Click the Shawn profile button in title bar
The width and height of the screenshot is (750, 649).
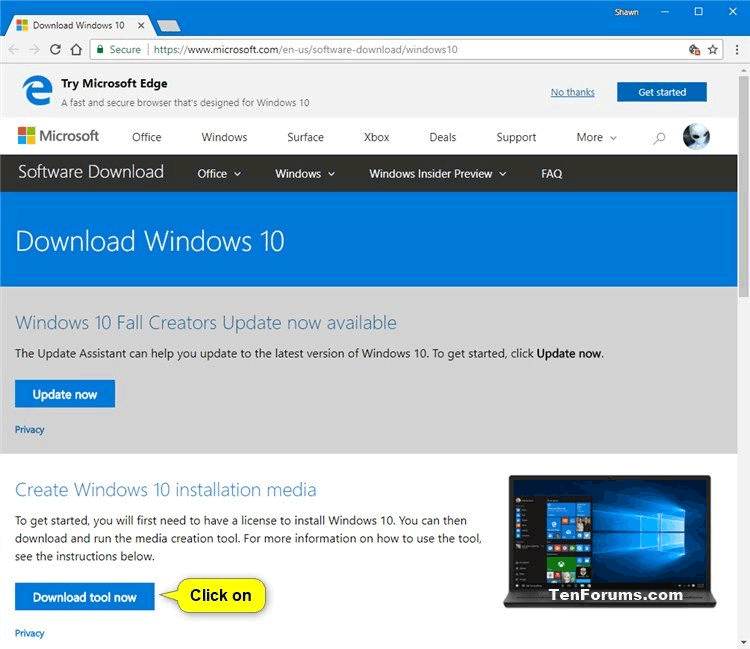(x=626, y=12)
